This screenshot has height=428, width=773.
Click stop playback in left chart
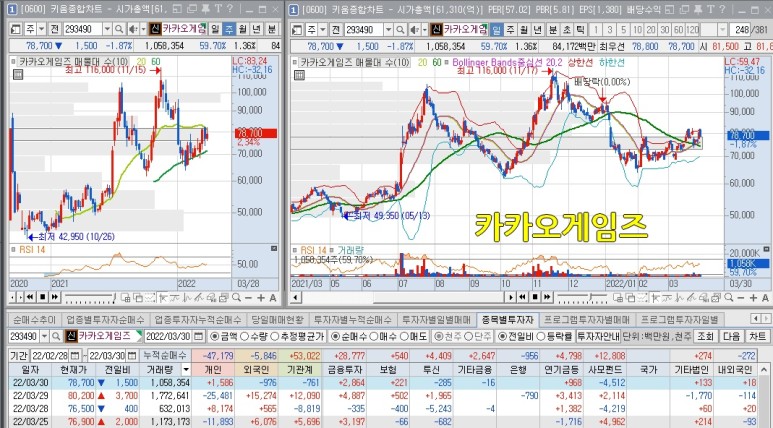(x=42, y=297)
